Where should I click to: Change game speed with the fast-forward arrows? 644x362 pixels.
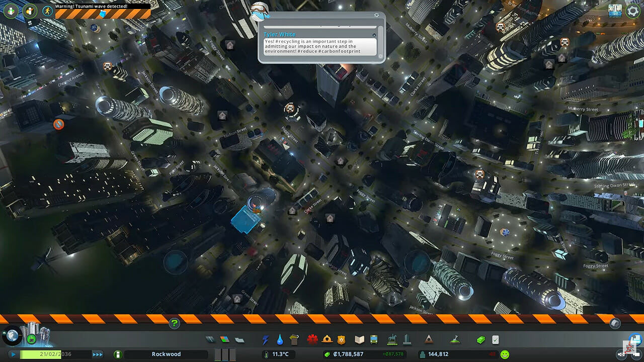[x=97, y=354]
